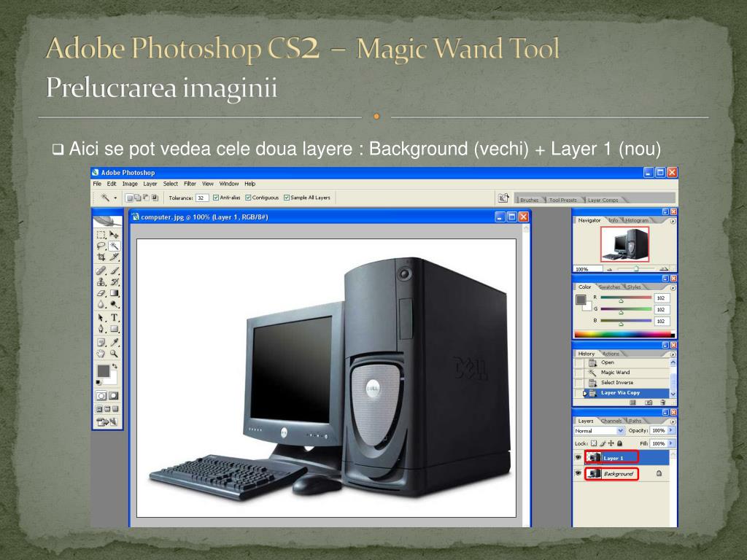Select the Rectangle shape tool

115,329
